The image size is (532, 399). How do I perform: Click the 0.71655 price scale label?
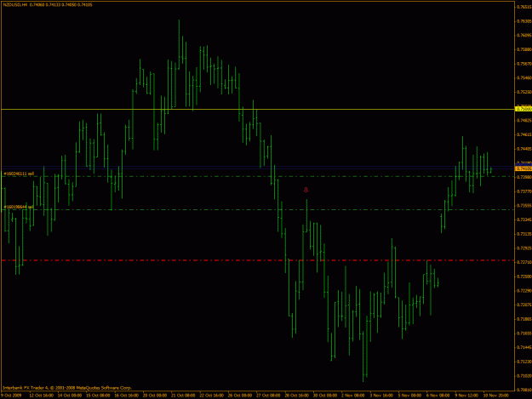[x=524, y=333]
